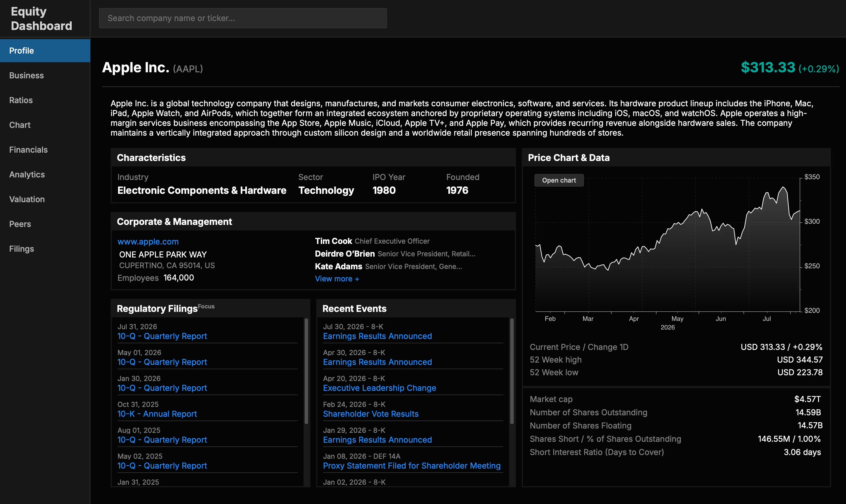Click the Open chart button
The image size is (846, 504).
pos(559,180)
